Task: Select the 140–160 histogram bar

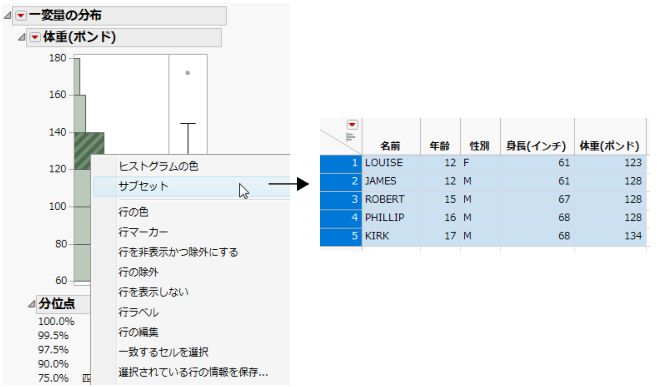Action: [80, 113]
